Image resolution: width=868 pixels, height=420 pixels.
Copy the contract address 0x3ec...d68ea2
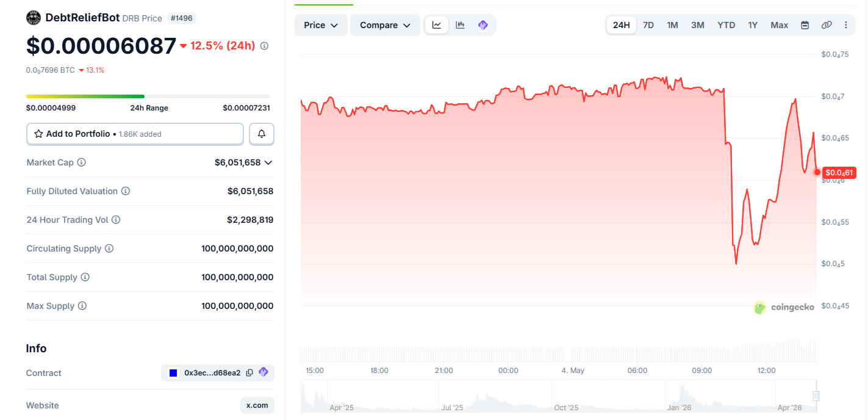pos(249,373)
